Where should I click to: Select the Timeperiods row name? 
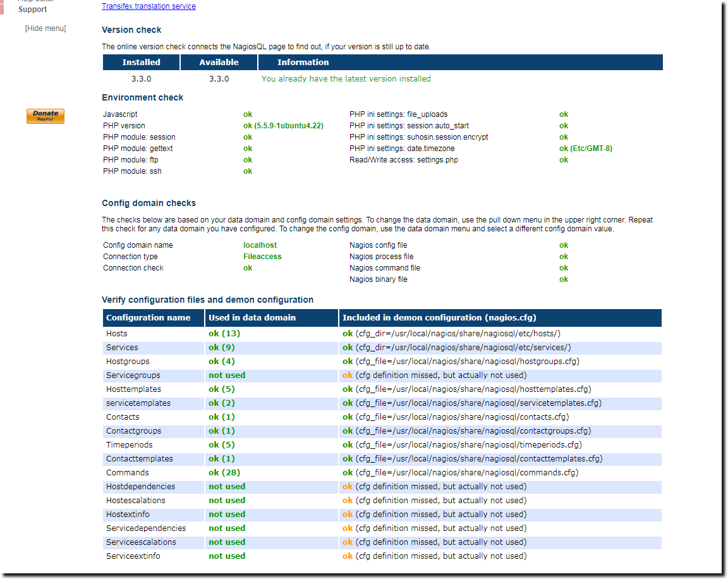(x=129, y=445)
